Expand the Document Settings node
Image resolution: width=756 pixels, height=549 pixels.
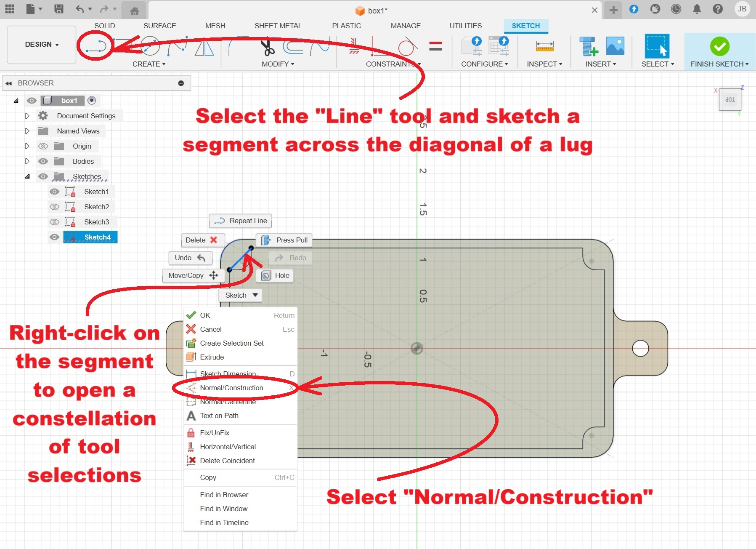[x=27, y=116]
